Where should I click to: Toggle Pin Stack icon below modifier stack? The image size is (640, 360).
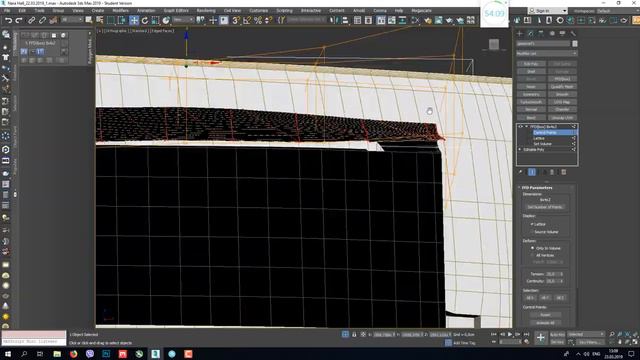pos(521,172)
